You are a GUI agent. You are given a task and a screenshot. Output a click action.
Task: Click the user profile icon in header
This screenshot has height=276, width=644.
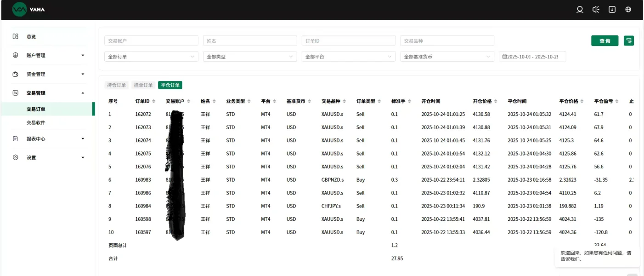pyautogui.click(x=580, y=10)
